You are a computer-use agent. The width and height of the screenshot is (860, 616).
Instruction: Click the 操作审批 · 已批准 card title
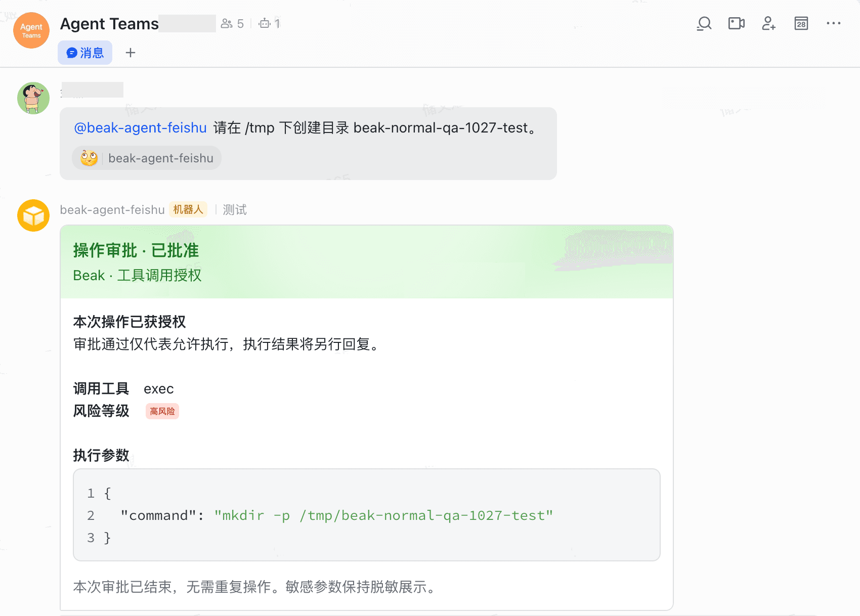[x=136, y=250]
